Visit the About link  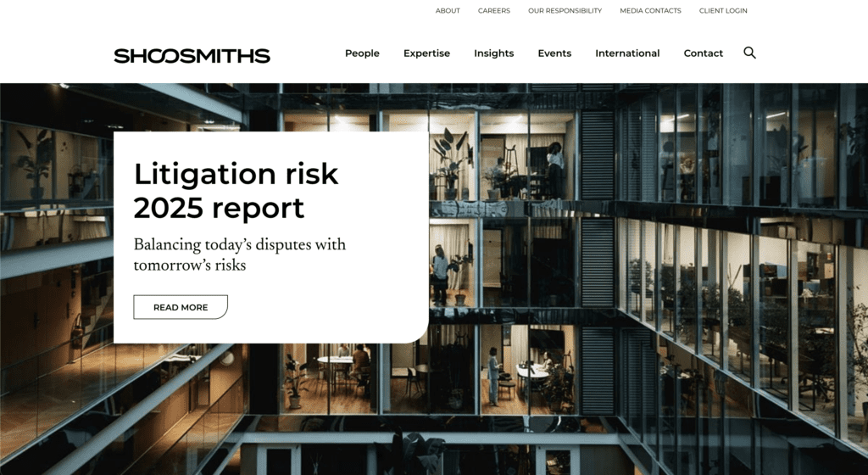pos(448,10)
